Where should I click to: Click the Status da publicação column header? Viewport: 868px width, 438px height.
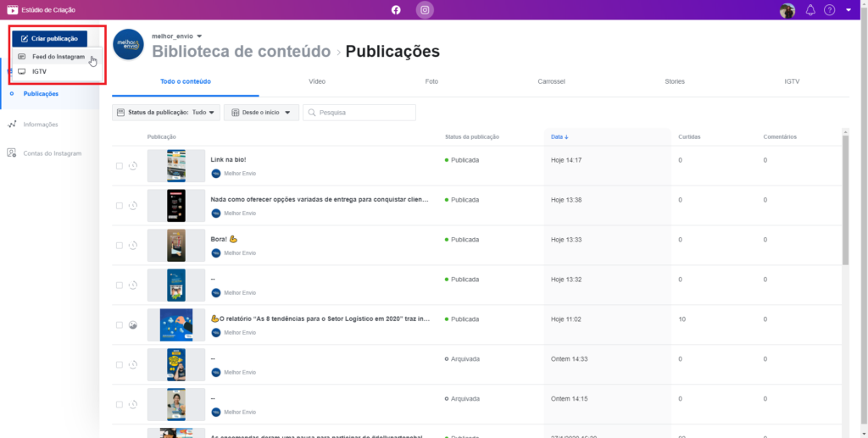(x=472, y=136)
